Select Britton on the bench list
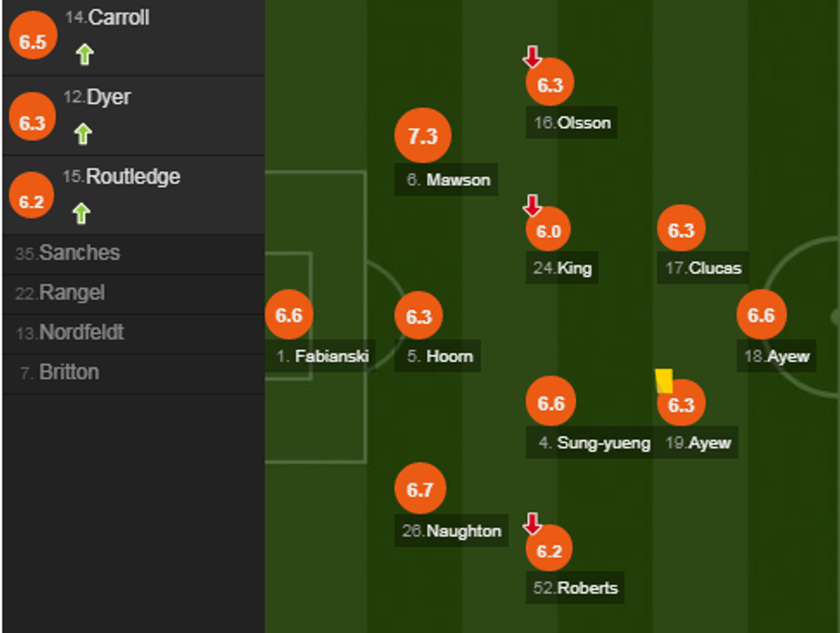The height and width of the screenshot is (633, 840). coord(69,372)
